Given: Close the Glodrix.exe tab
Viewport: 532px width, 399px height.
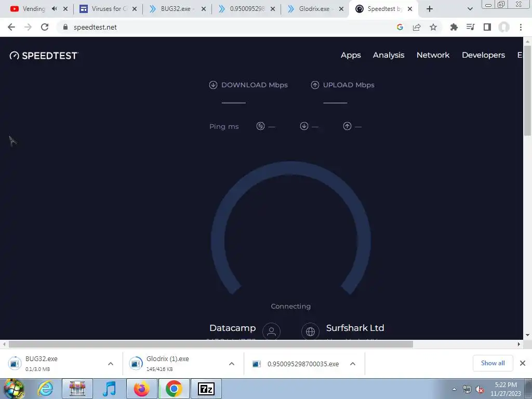Looking at the screenshot, I should click(x=341, y=9).
